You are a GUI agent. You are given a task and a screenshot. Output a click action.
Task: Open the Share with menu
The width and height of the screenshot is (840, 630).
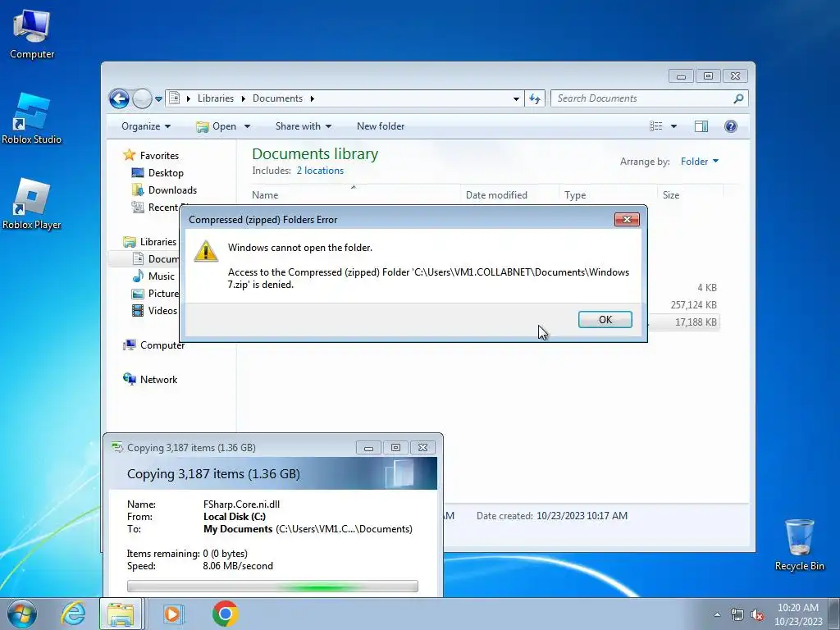pos(304,126)
